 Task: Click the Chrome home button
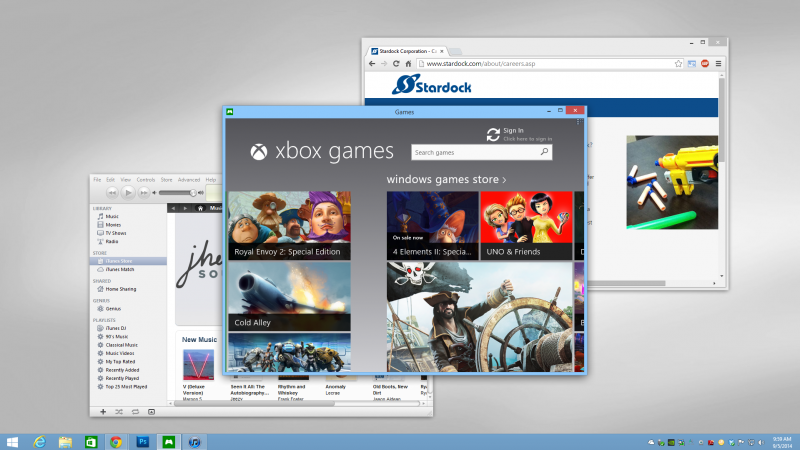(408, 64)
